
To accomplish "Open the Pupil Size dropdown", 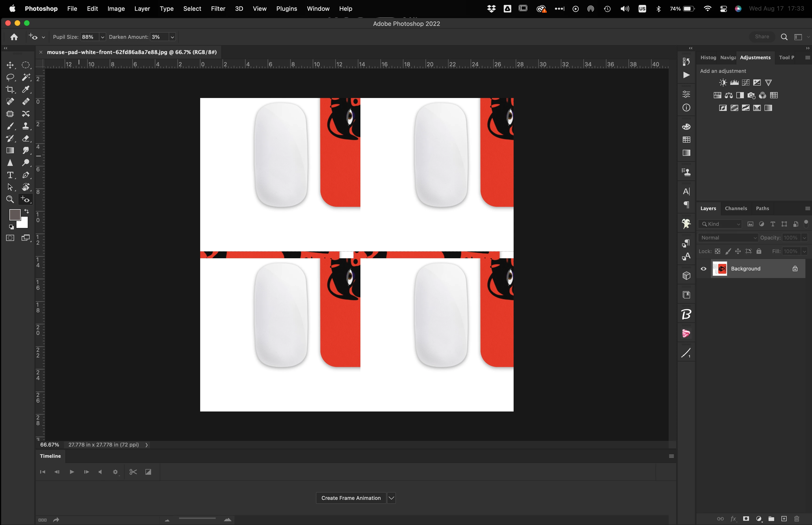I will (102, 37).
